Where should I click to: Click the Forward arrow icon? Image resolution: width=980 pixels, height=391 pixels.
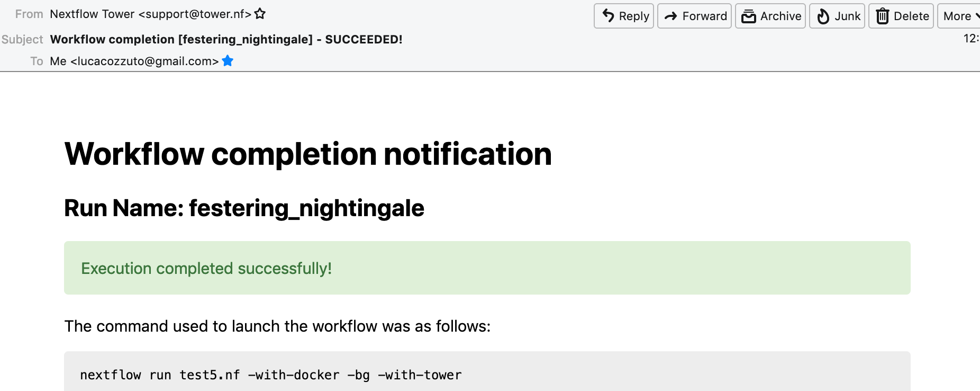671,16
